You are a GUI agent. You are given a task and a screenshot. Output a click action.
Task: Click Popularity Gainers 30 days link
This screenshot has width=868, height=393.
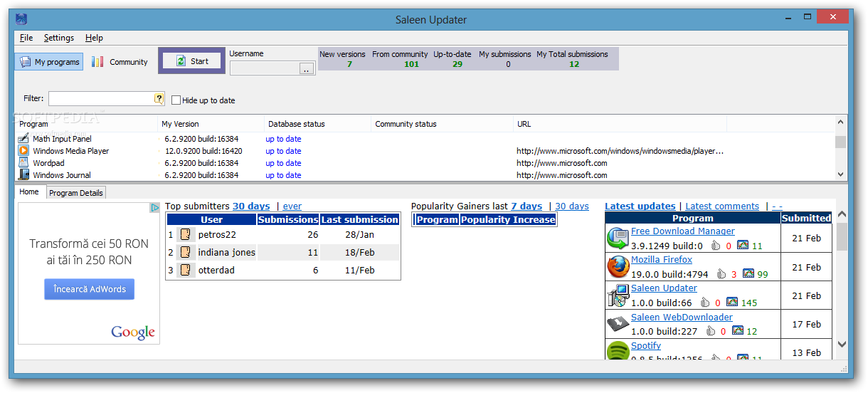572,206
